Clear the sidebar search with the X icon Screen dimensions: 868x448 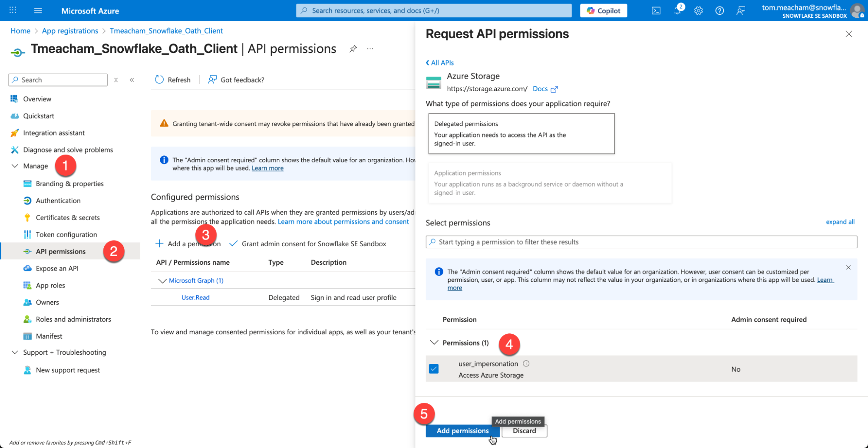pos(116,80)
